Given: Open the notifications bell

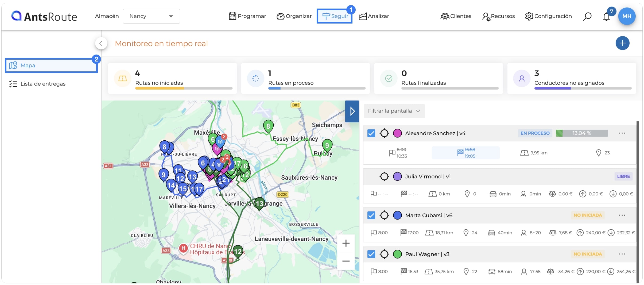Looking at the screenshot, I should pos(606,17).
